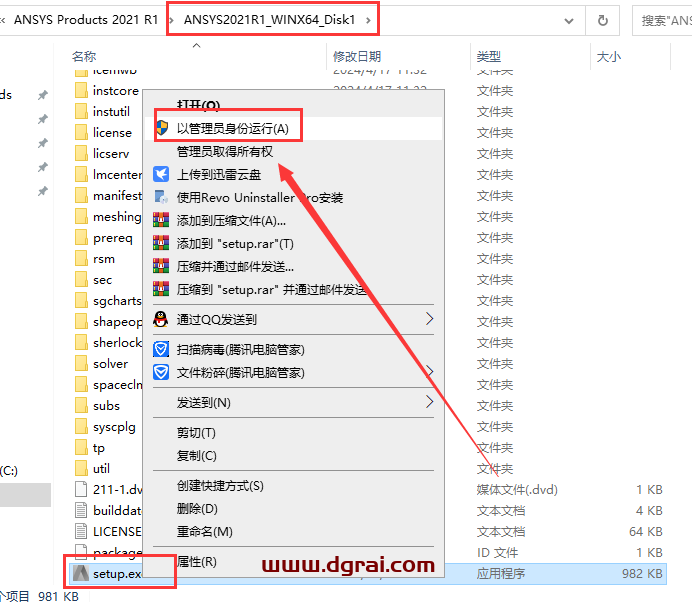Image resolution: width=692 pixels, height=602 pixels.
Task: Navigate to 'ANSYS Products 2021 R1' breadcrumb
Action: pyautogui.click(x=86, y=20)
